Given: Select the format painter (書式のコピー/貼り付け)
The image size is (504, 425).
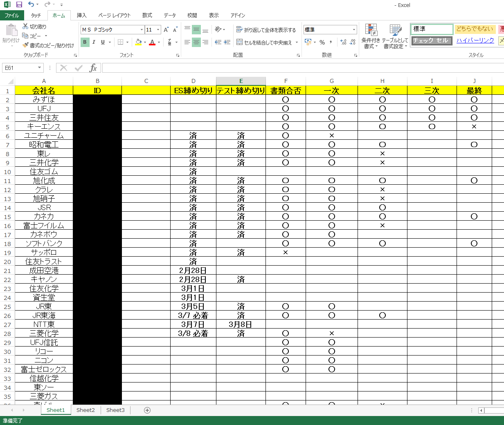Looking at the screenshot, I should click(48, 45).
